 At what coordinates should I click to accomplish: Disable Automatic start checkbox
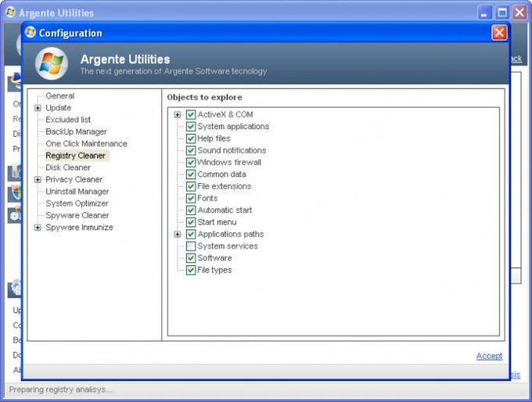pyautogui.click(x=191, y=210)
